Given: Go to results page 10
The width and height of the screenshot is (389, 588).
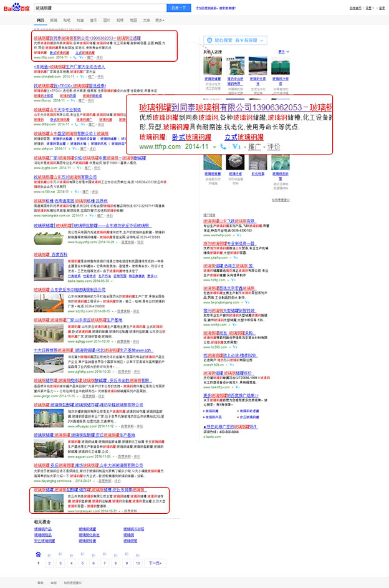Looking at the screenshot, I should click(138, 563).
